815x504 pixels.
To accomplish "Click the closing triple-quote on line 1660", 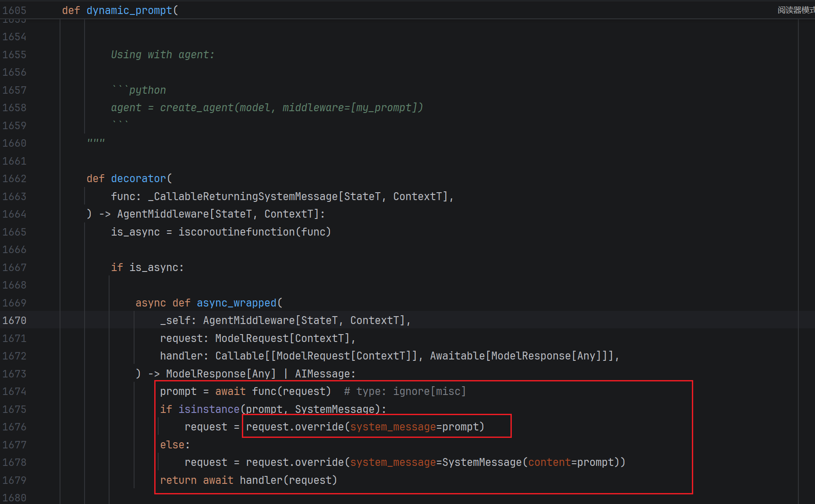I will click(96, 141).
